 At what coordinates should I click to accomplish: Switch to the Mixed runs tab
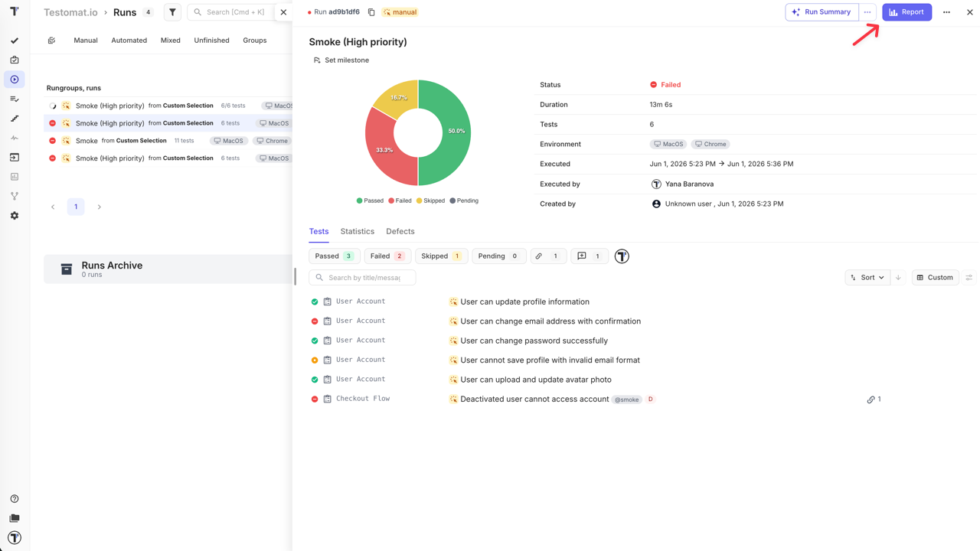point(171,41)
